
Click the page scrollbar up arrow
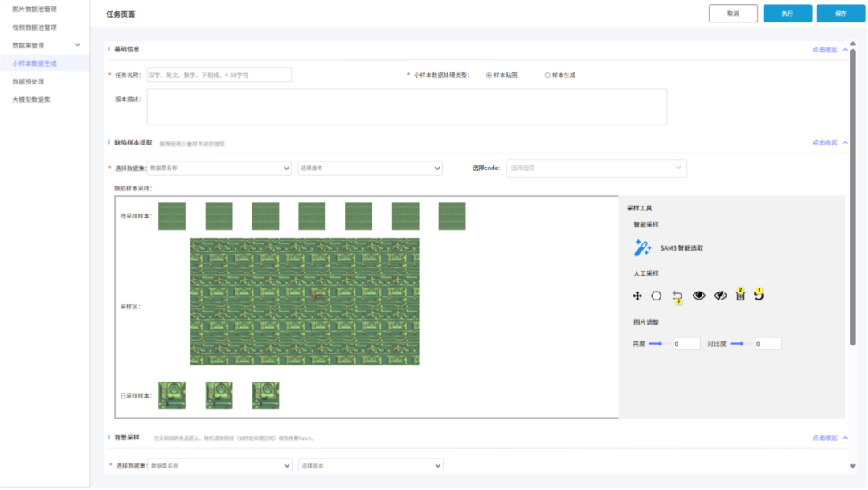pos(853,43)
